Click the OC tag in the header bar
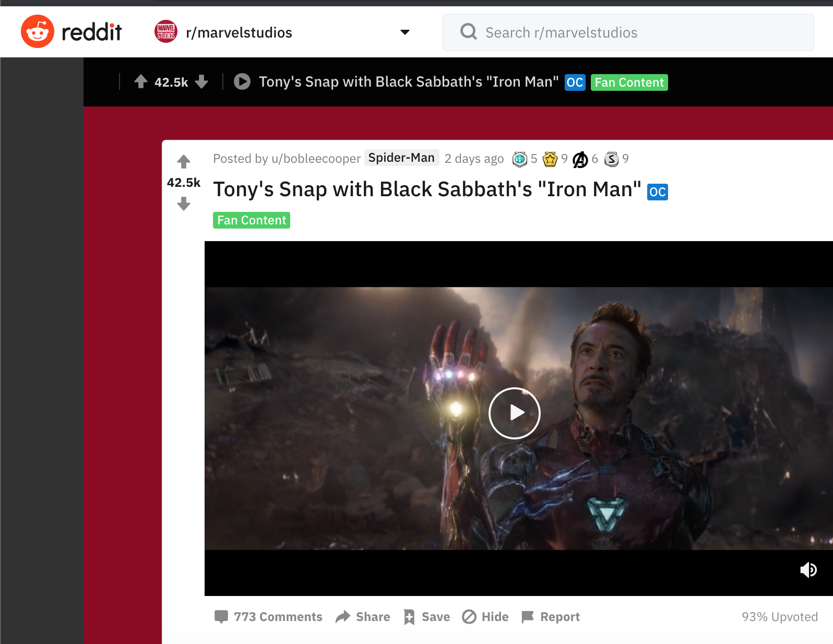This screenshot has width=833, height=644. pos(575,82)
